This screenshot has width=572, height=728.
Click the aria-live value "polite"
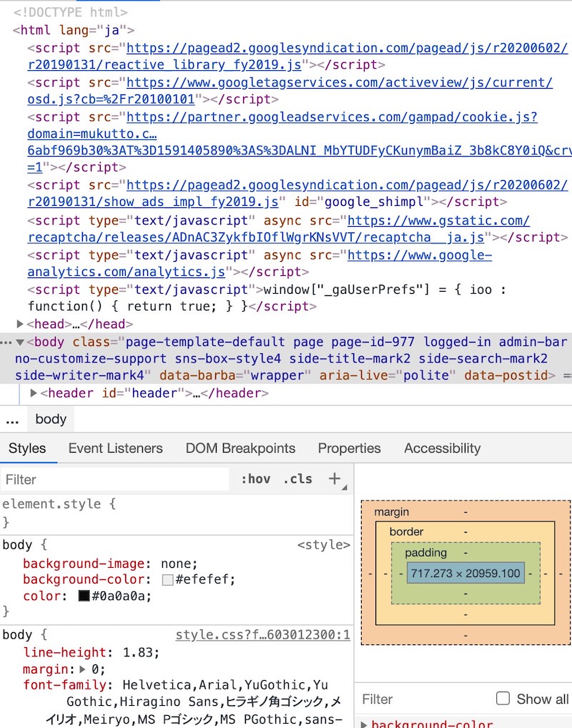[425, 375]
